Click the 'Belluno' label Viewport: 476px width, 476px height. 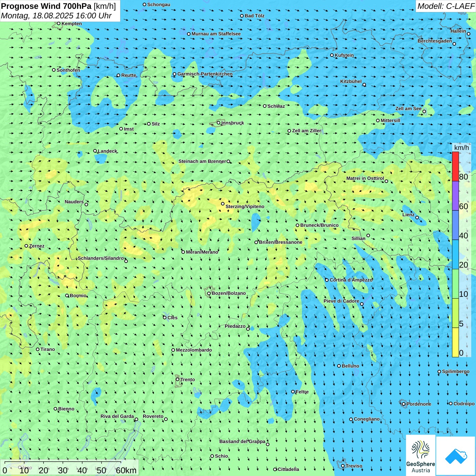[351, 366]
